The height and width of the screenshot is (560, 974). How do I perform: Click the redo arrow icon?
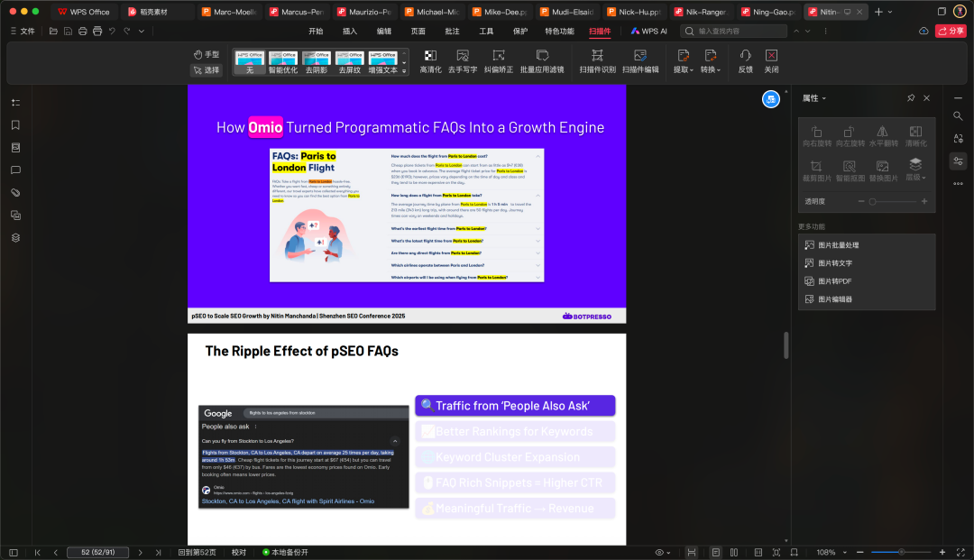point(127,31)
